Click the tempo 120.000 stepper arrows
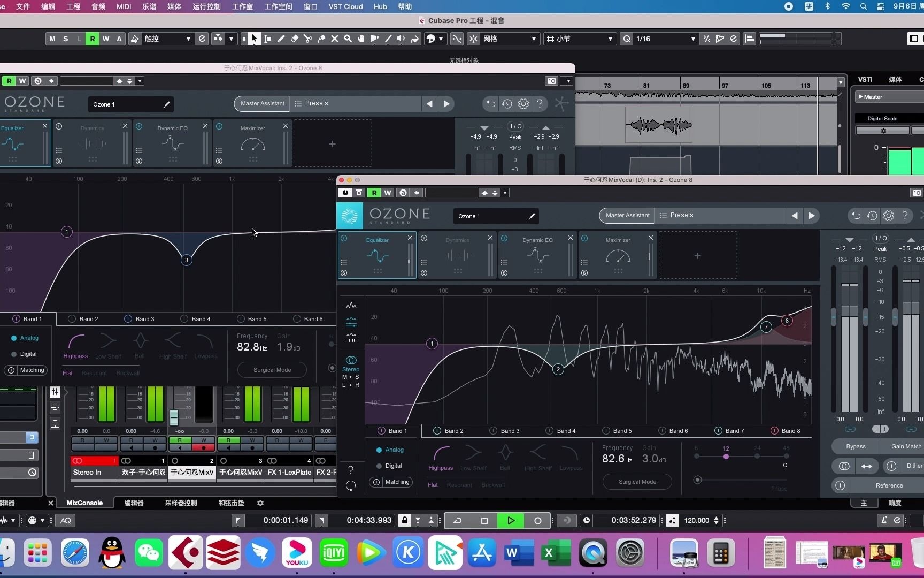The width and height of the screenshot is (924, 578). 717,520
